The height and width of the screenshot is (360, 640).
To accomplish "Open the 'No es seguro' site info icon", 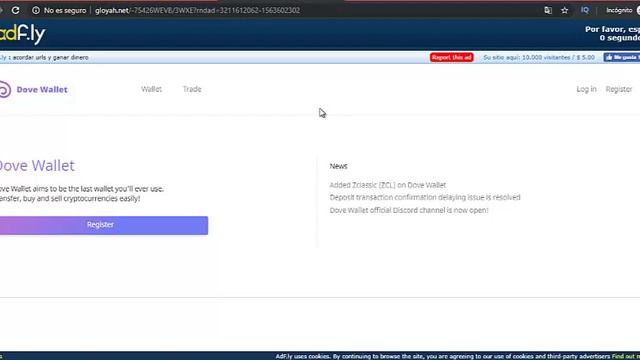I will tap(36, 10).
